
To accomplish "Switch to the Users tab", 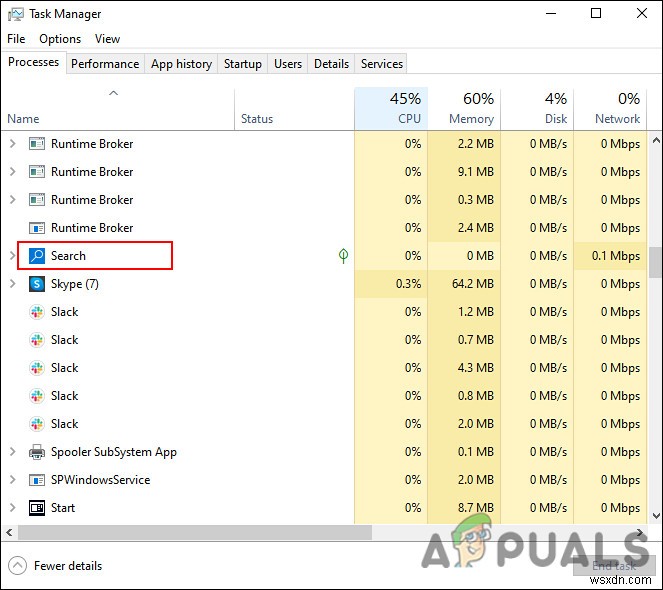I will click(288, 64).
